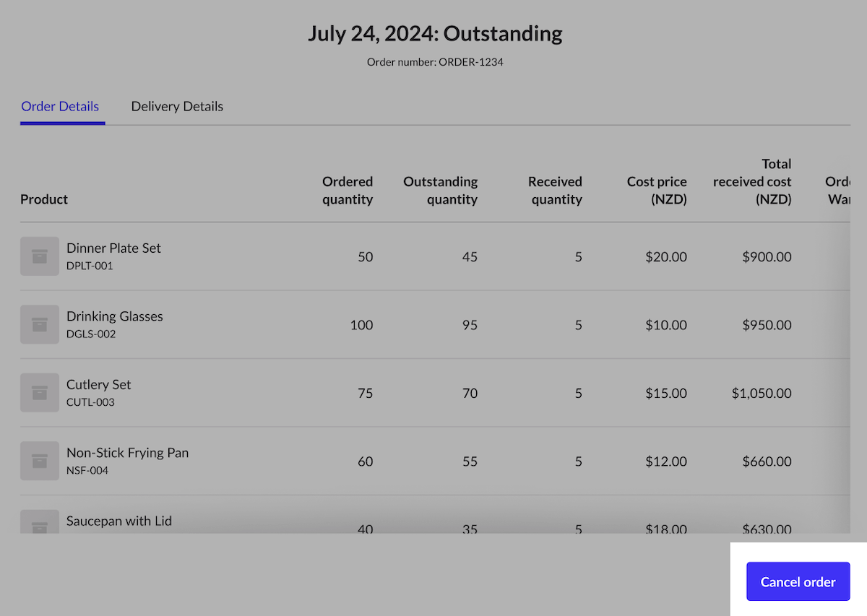Click the Received quantity column header
Image resolution: width=867 pixels, height=616 pixels.
tap(555, 191)
